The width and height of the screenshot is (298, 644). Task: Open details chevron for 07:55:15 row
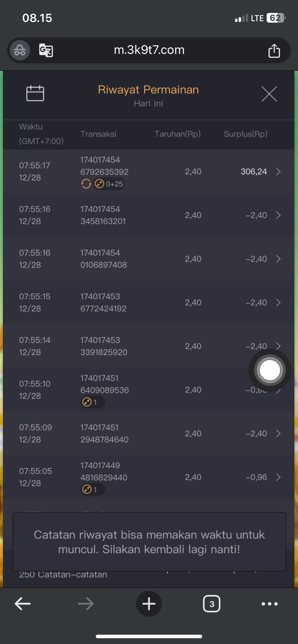(x=278, y=303)
